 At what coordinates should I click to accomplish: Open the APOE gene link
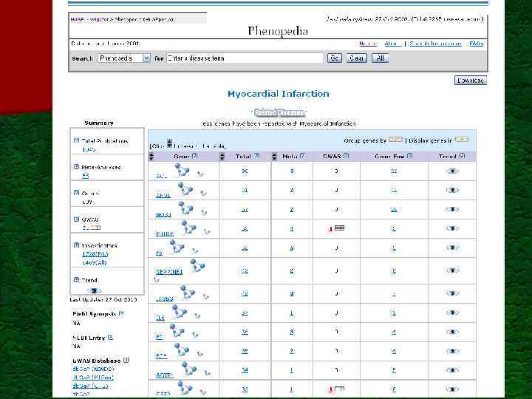(163, 195)
